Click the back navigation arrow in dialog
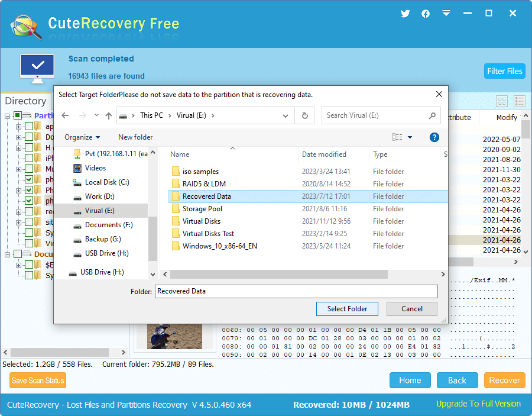The image size is (532, 416). [66, 116]
